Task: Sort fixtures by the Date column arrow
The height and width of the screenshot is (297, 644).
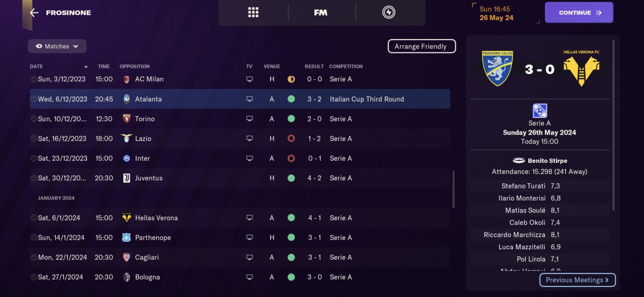Action: 86,66
